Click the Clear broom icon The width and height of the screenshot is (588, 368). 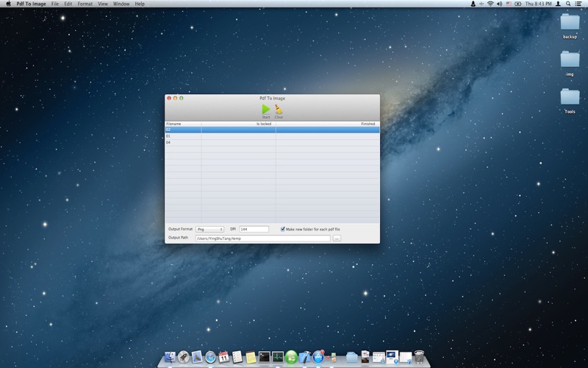click(279, 110)
